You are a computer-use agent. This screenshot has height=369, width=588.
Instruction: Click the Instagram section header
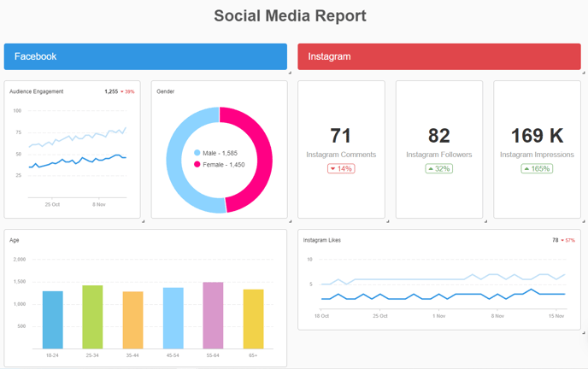click(x=439, y=56)
